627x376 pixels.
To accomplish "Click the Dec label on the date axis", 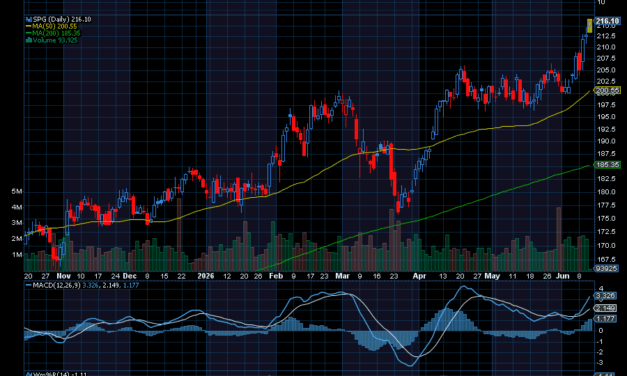I will 130,276.
